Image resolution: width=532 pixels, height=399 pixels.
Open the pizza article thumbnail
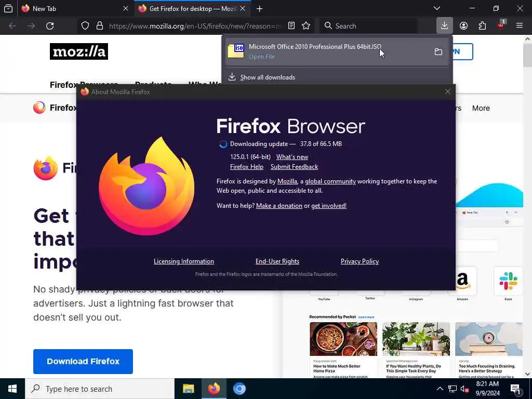coord(343,339)
